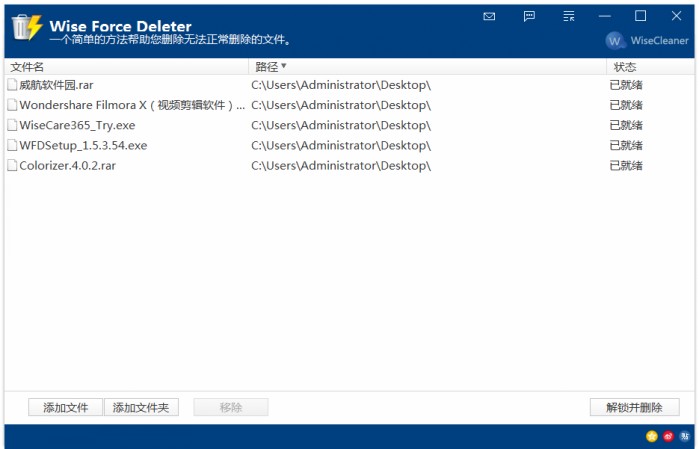Click the blue share icon at bottom right
Screen dimensions: 699x449
[685, 436]
